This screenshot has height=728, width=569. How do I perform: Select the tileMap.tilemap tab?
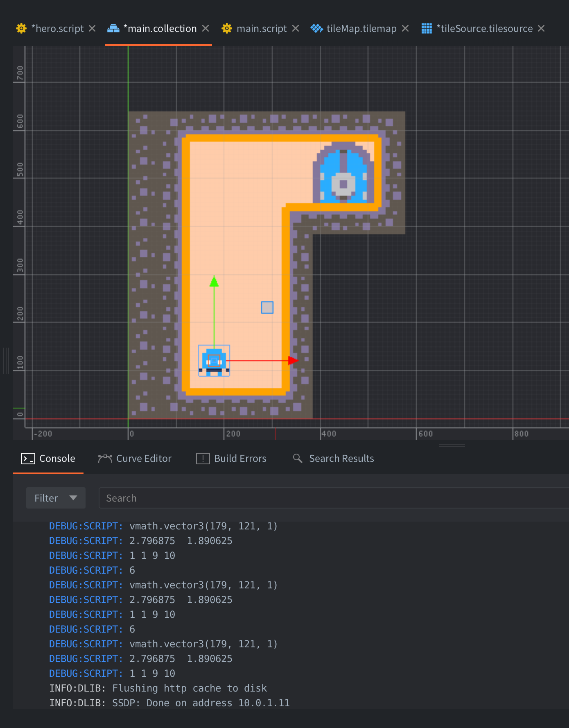click(x=361, y=29)
